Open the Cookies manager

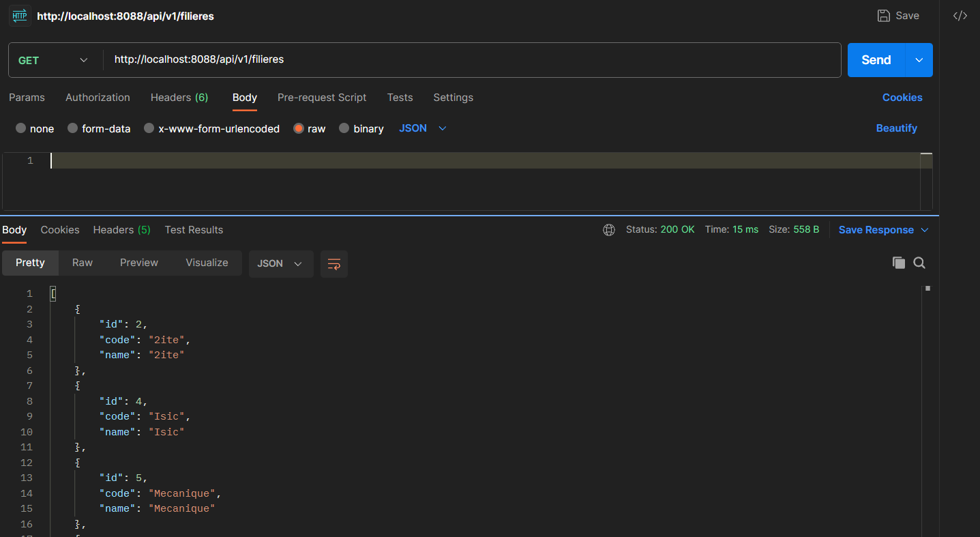tap(902, 98)
